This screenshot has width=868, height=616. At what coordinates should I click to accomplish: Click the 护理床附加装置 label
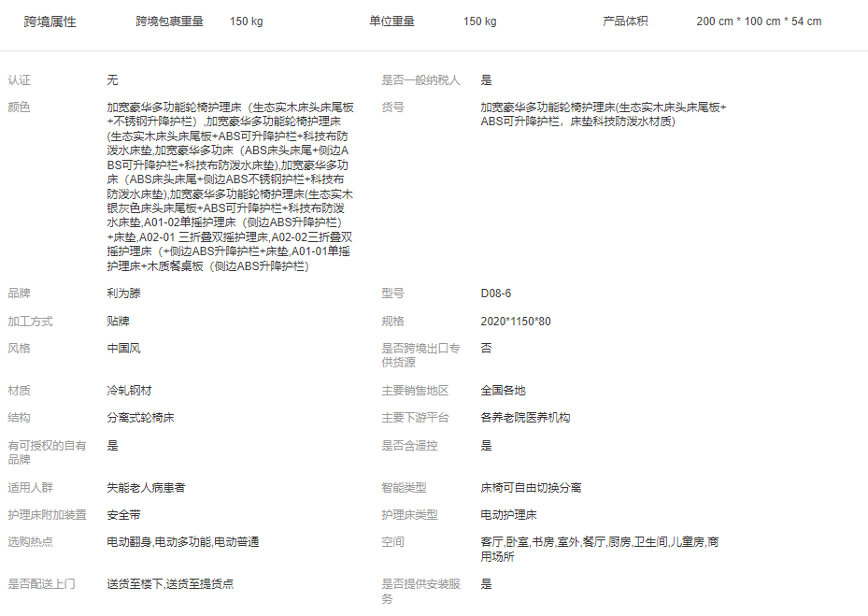pyautogui.click(x=47, y=515)
